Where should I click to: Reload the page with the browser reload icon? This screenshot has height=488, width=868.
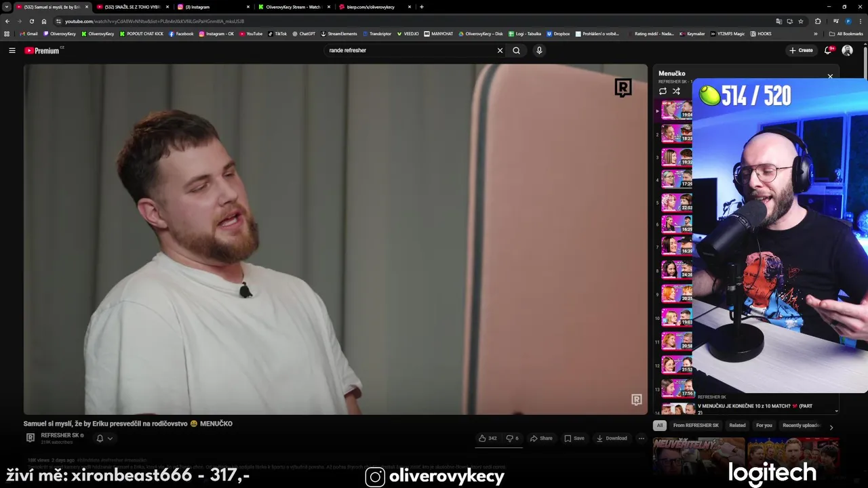pos(31,21)
